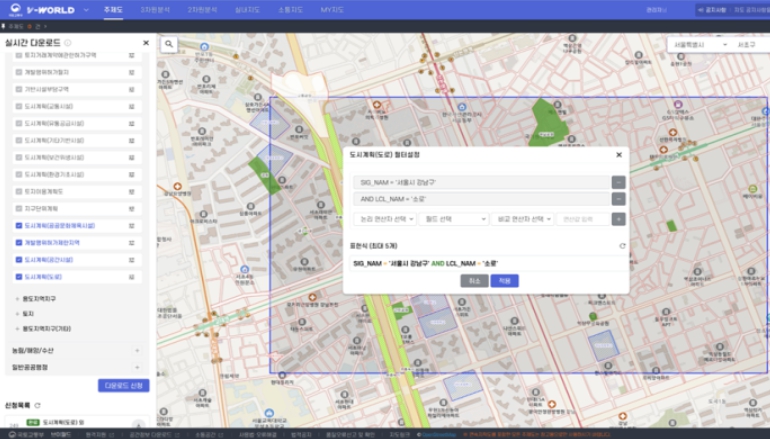Screen dimensions: 770x439
Task: Toggle the 개발행위허가제한지역 checkbox
Action: [x=19, y=242]
